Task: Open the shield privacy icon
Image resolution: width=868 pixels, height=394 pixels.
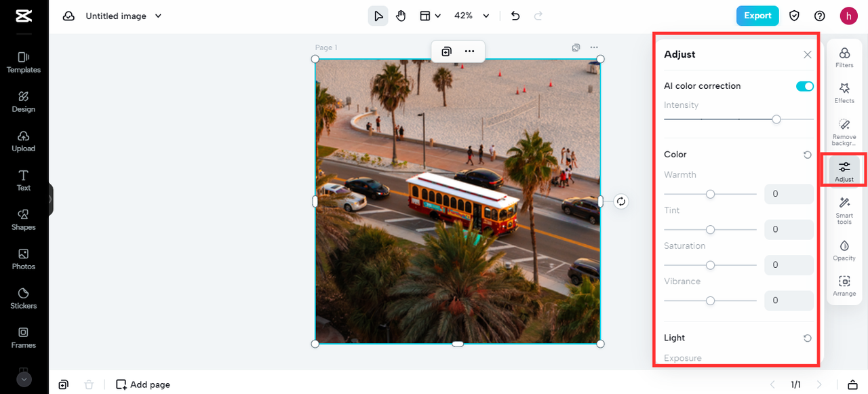Action: click(x=794, y=16)
